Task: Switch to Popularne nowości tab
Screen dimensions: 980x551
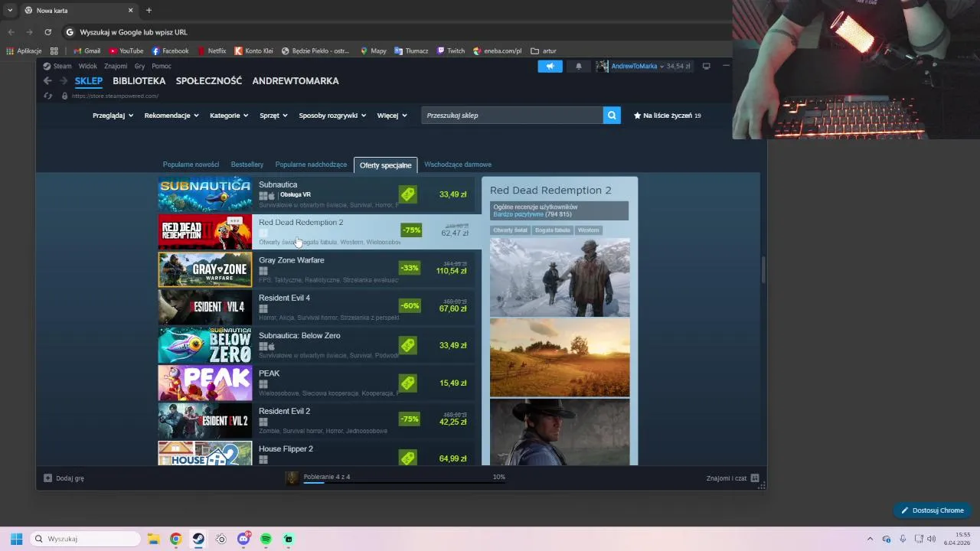Action: pyautogui.click(x=191, y=165)
